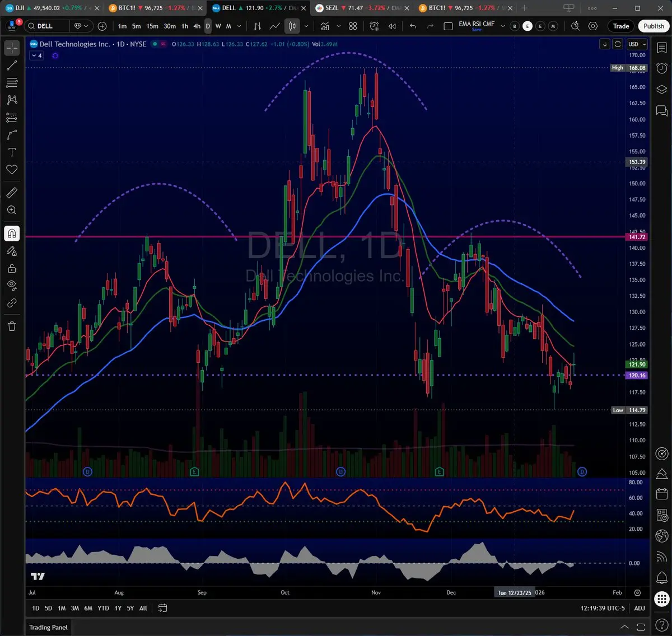The height and width of the screenshot is (636, 672).
Task: Select the 4h timeframe
Action: [x=197, y=26]
